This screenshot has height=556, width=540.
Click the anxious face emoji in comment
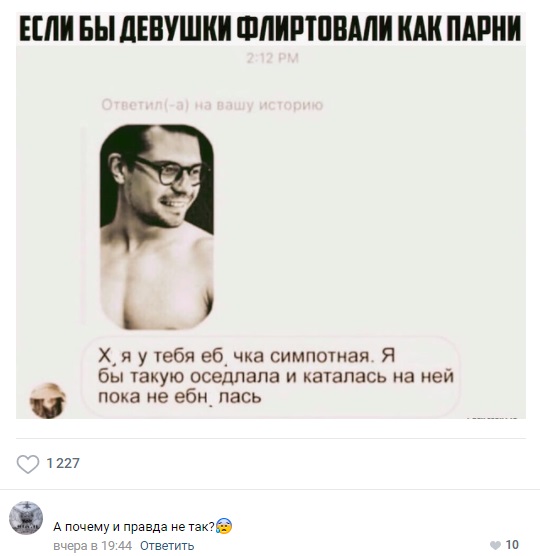pos(224,527)
